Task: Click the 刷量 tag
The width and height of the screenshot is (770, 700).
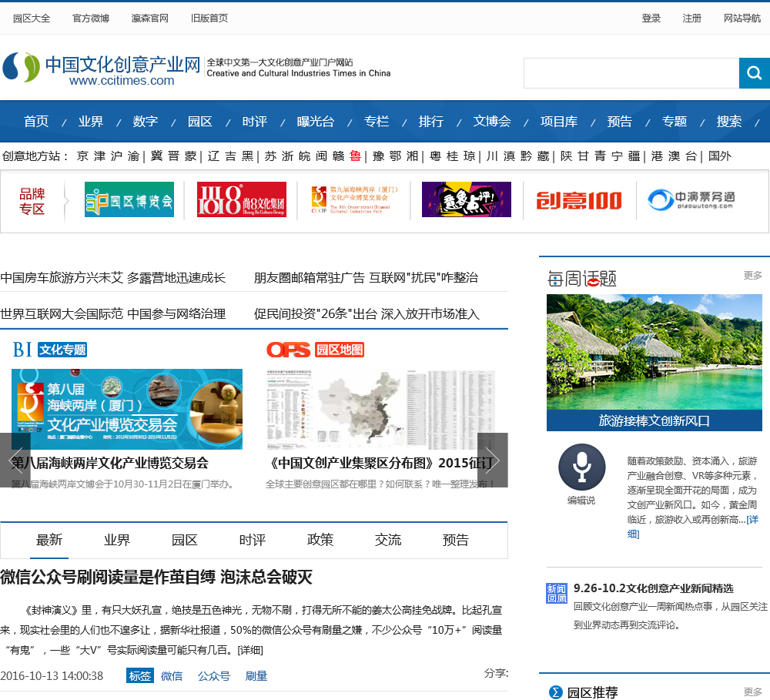Action: pos(256,676)
